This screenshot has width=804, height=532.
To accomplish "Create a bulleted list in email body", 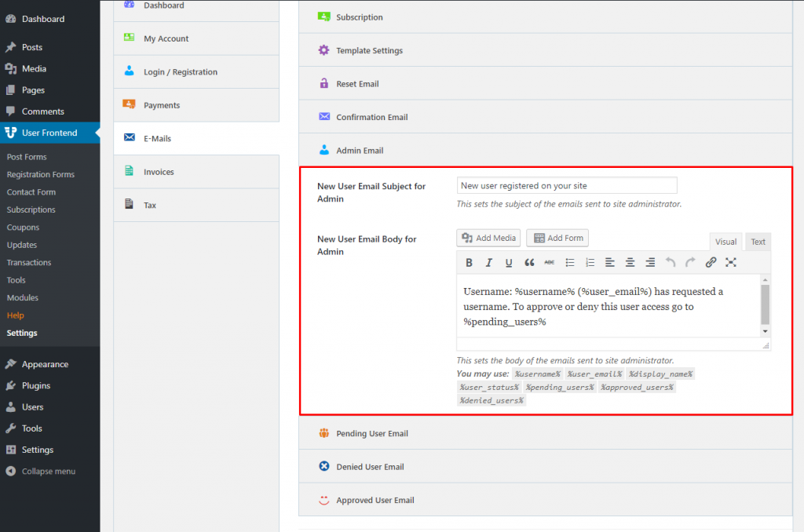I will point(570,262).
